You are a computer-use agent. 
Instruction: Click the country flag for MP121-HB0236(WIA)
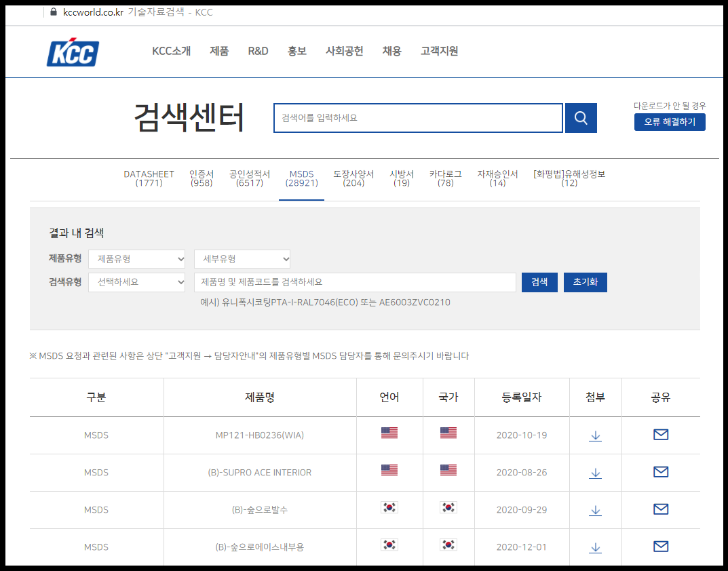[448, 433]
